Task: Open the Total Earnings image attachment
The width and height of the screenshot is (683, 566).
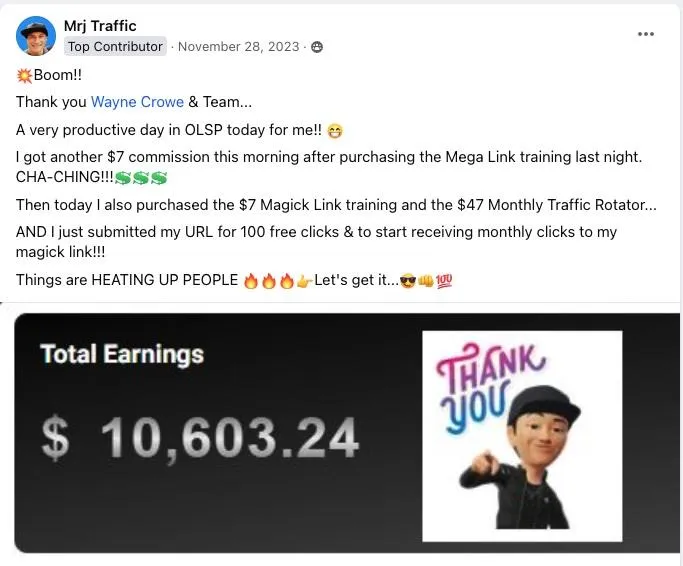Action: [347, 433]
